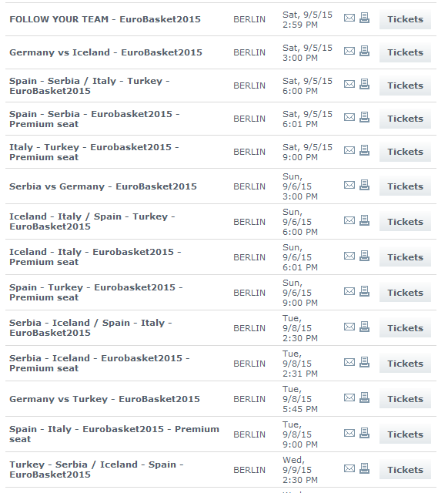The height and width of the screenshot is (493, 448).
Task: Email the Germany vs Turkey listing
Action: [349, 397]
